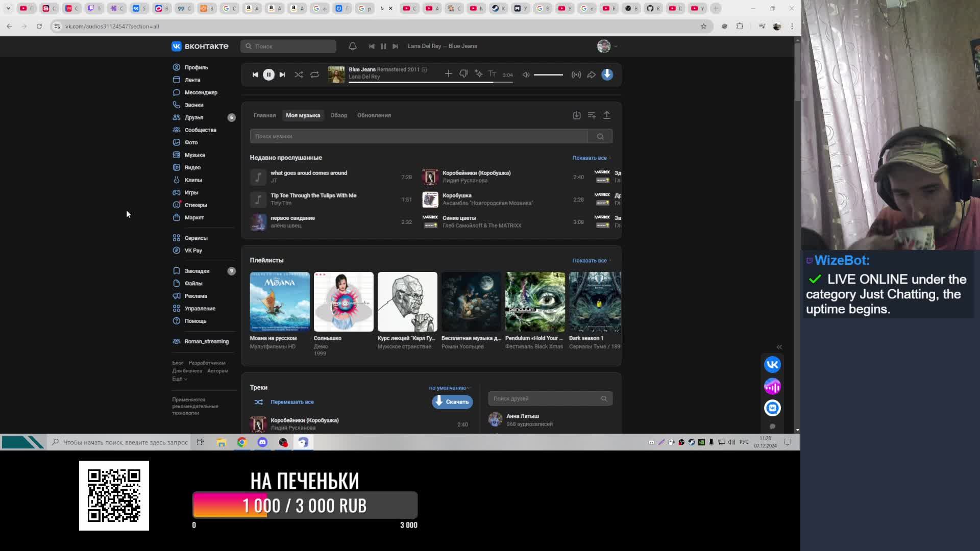Toggle repeat mode in the player
This screenshot has width=980, height=551.
[314, 74]
